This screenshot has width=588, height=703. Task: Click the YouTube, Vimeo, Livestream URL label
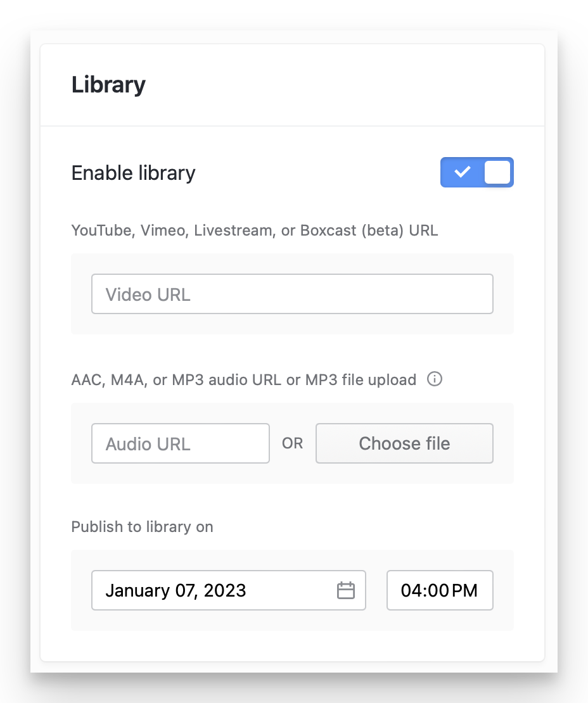[x=254, y=230]
